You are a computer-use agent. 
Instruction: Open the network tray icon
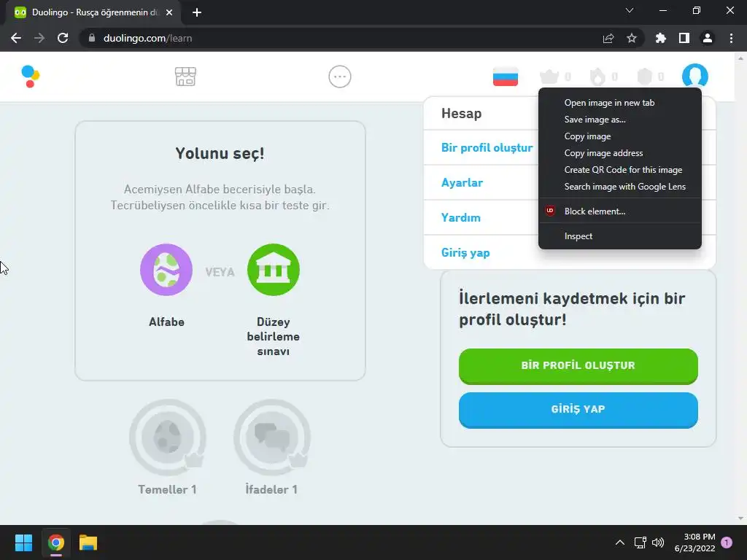point(640,542)
